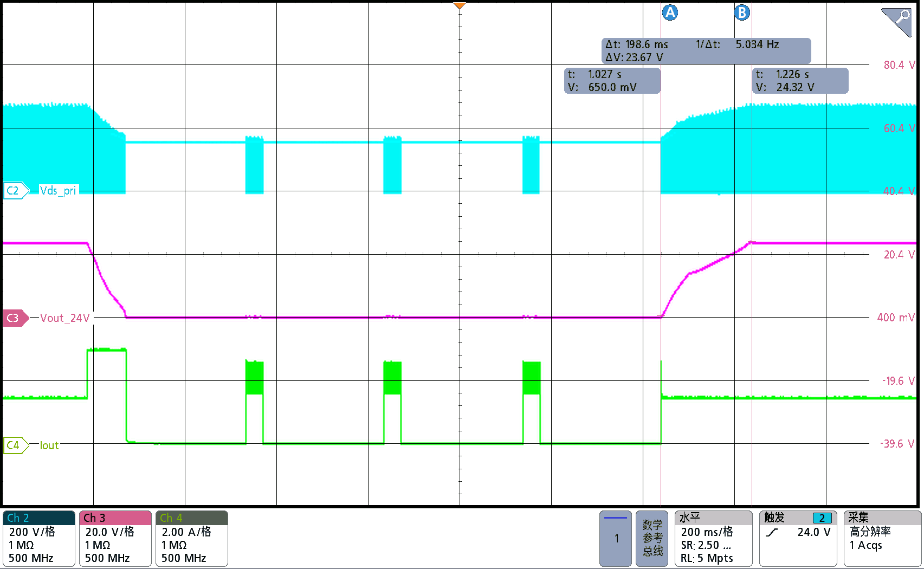Click the cursor A readout 1.027 s
Image resolution: width=924 pixels, height=569 pixels.
612,81
